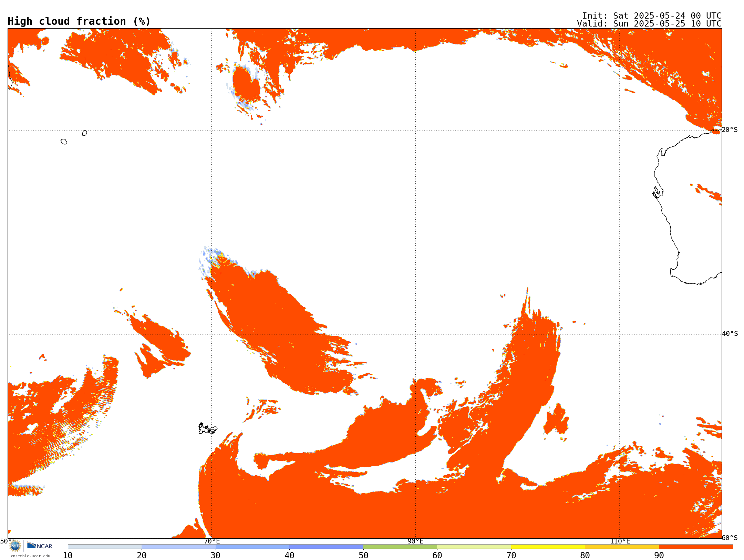Click the 'Init: Sat 2025-05-24 00 UTC' text
744x560 pixels.
pos(652,16)
